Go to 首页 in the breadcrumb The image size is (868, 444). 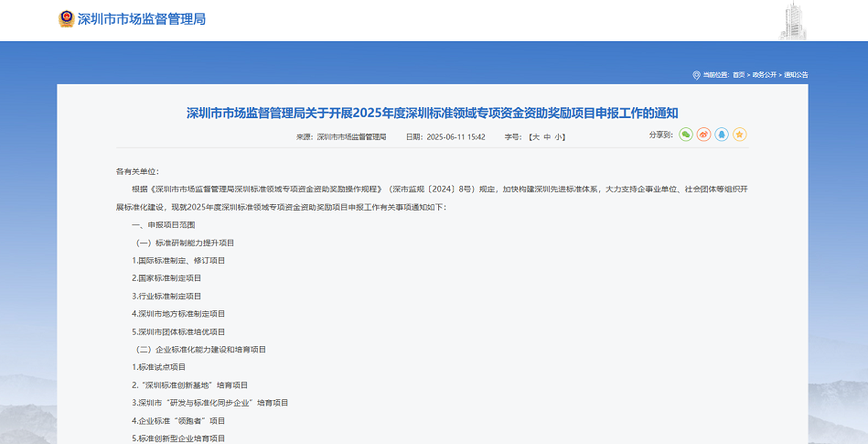point(738,75)
